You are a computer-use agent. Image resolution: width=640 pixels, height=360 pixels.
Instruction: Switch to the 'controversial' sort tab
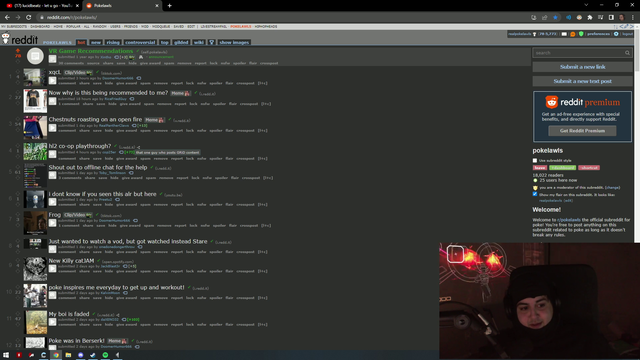click(140, 42)
